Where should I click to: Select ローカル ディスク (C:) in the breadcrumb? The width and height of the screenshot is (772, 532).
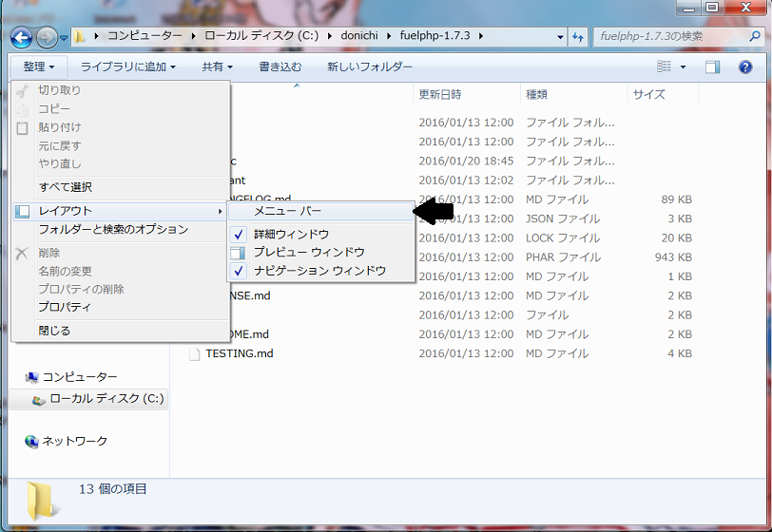click(261, 36)
